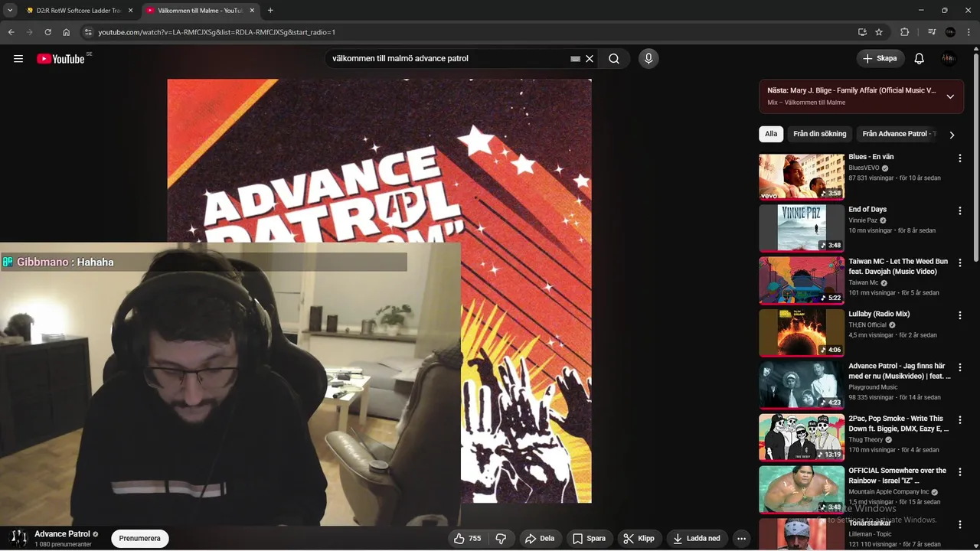Expand the Nästa mix playlist chevron

(x=950, y=96)
